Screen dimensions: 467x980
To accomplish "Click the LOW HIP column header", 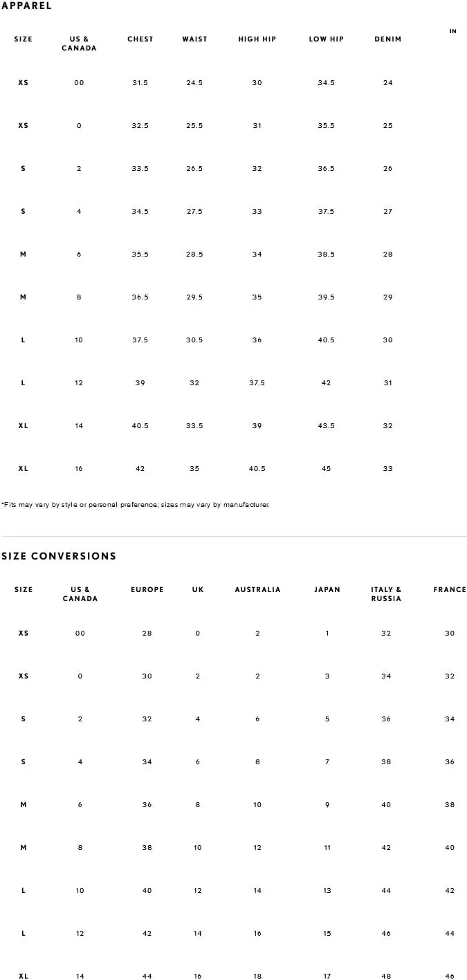I will pyautogui.click(x=327, y=39).
